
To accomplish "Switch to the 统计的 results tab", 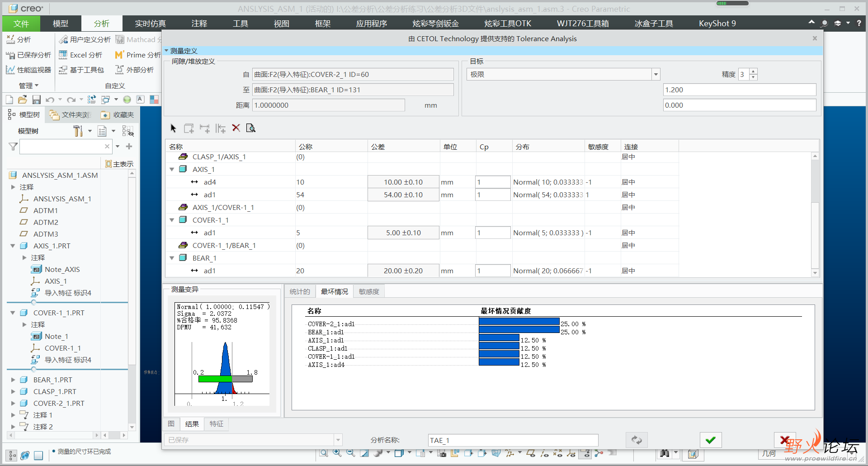I will point(300,291).
